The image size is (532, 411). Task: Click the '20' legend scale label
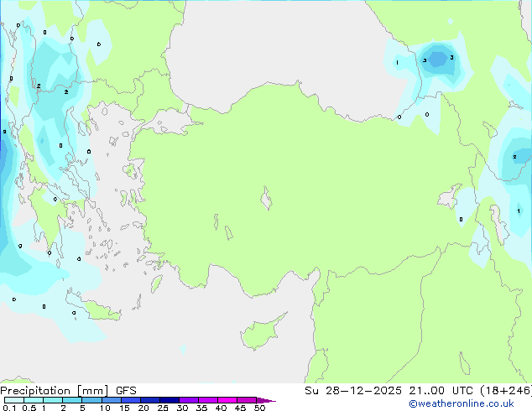143,408
